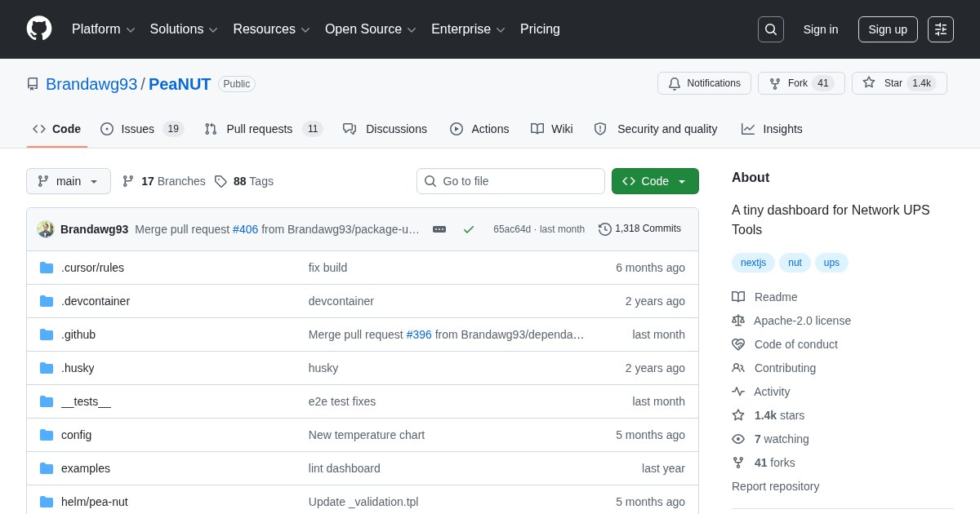The width and height of the screenshot is (980, 514).
Task: Click the Readme book icon
Action: point(738,297)
